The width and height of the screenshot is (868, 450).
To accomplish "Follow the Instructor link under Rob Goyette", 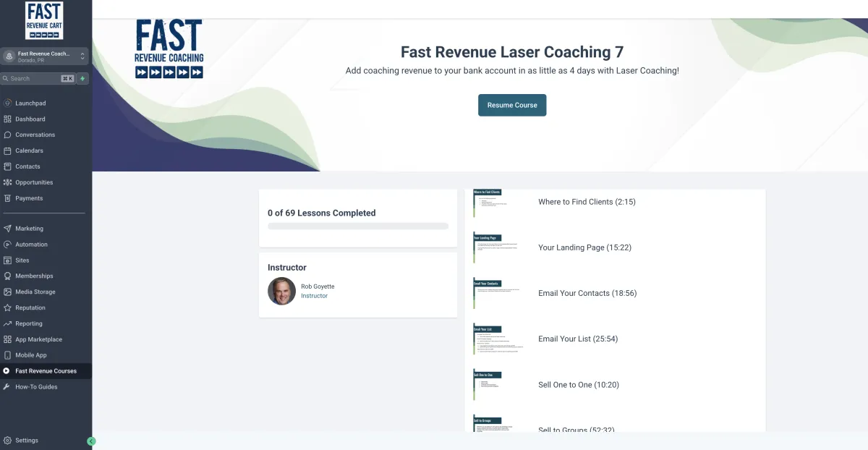I will click(x=314, y=296).
